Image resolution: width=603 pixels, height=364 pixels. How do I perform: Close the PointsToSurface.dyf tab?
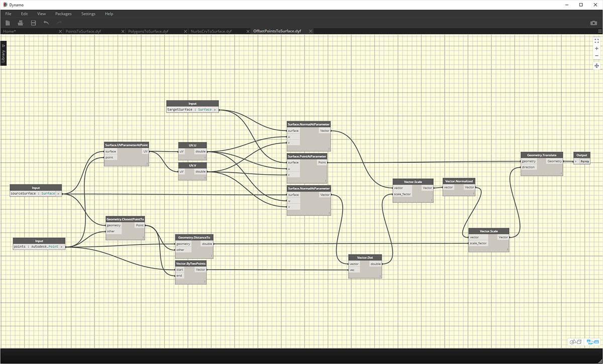pyautogui.click(x=123, y=31)
